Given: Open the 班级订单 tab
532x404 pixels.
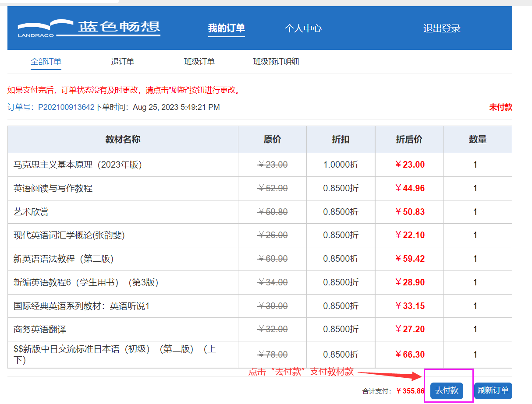Looking at the screenshot, I should click(199, 62).
